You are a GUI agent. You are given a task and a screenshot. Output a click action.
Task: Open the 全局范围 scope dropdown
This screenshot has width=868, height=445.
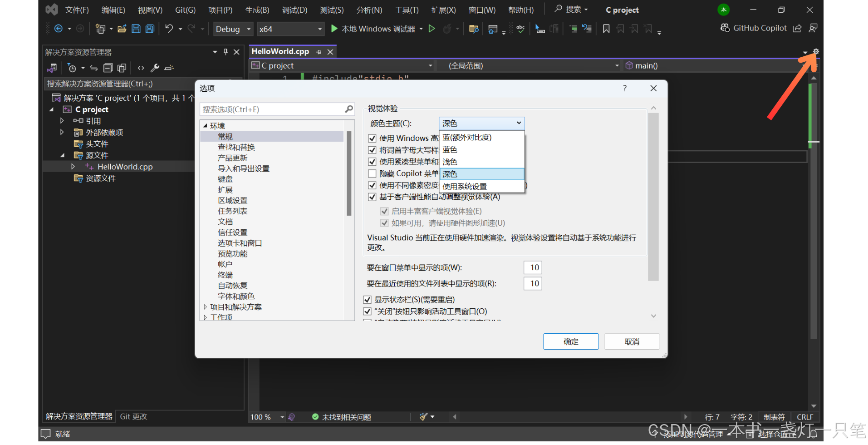tap(530, 66)
